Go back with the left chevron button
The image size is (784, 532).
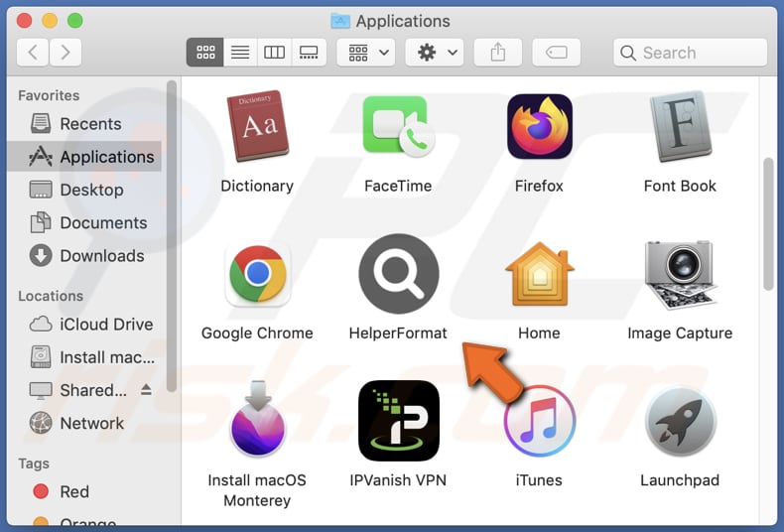click(33, 52)
